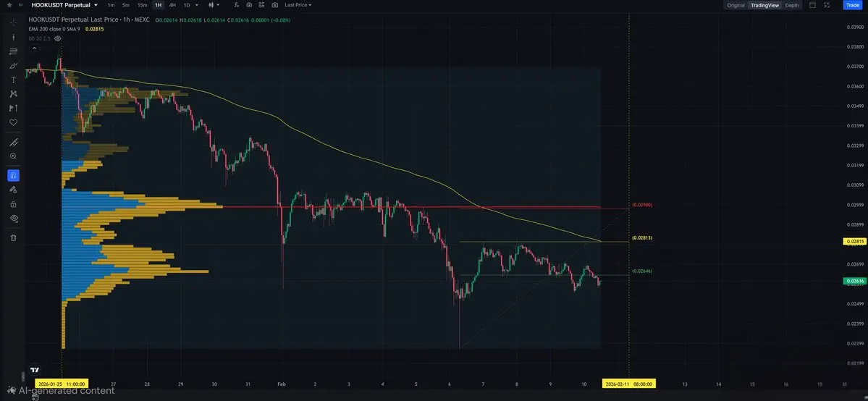Click the green (0.02646) level label
This screenshot has width=868, height=401.
(x=642, y=271)
